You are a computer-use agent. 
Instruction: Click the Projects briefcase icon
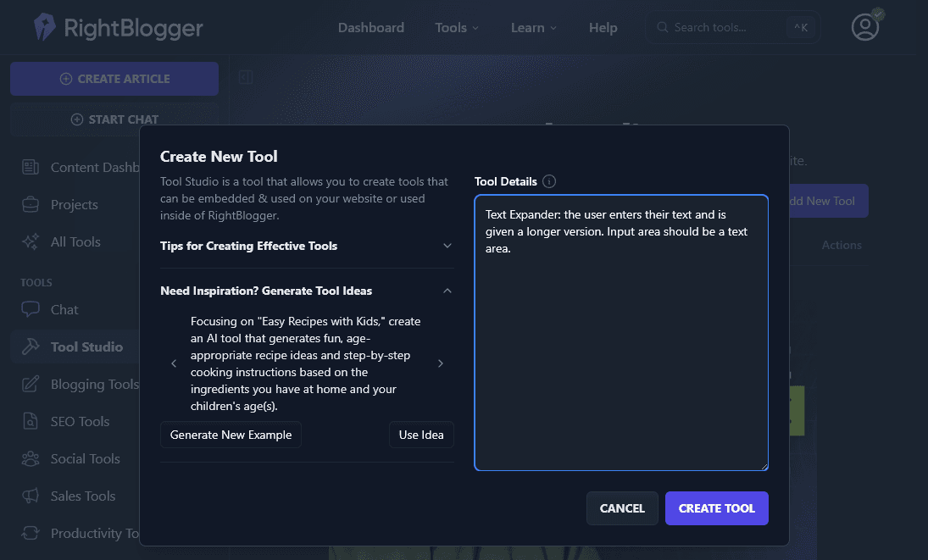coord(31,204)
